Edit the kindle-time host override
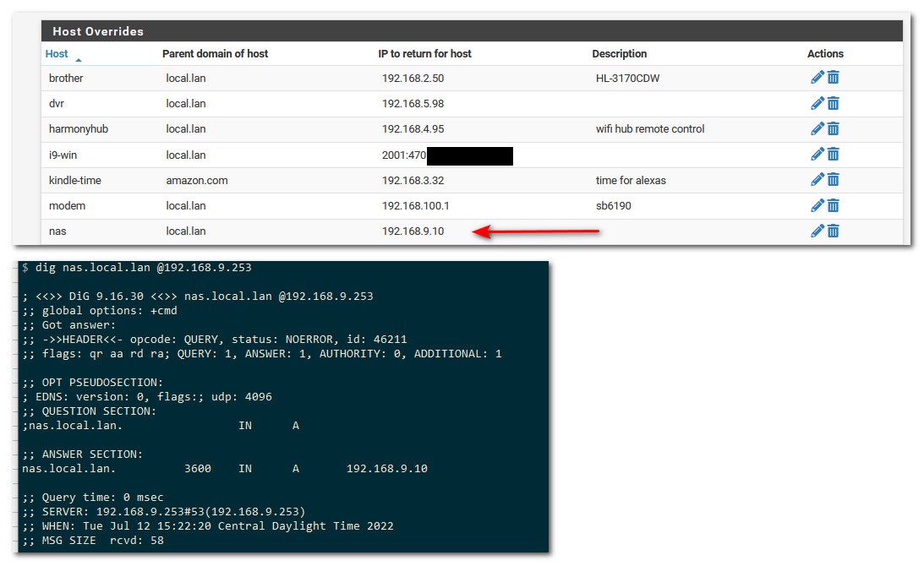 point(817,179)
